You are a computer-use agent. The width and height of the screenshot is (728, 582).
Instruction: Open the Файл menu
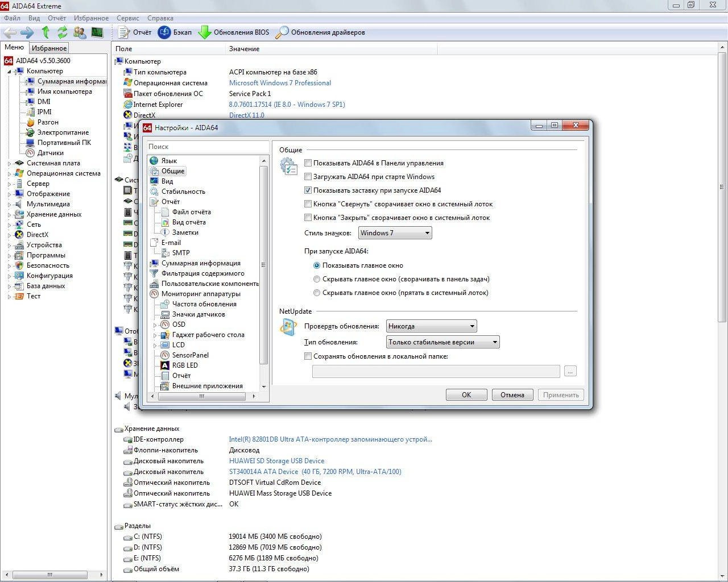click(12, 18)
